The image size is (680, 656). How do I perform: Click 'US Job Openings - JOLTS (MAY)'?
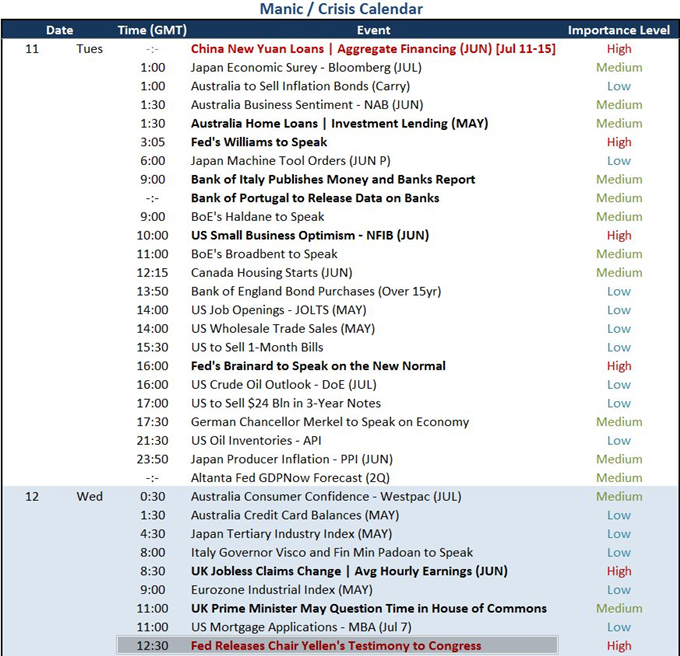pyautogui.click(x=278, y=310)
